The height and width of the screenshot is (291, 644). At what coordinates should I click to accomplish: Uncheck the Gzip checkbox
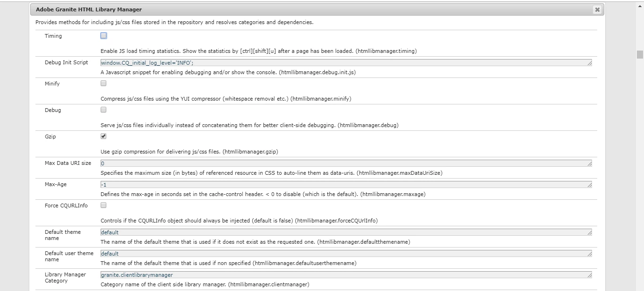[x=103, y=136]
